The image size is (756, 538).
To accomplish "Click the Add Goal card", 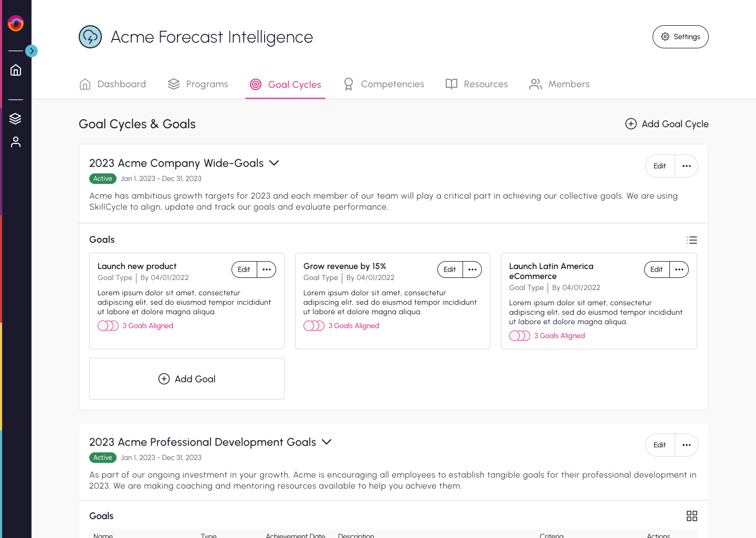I will [x=187, y=379].
